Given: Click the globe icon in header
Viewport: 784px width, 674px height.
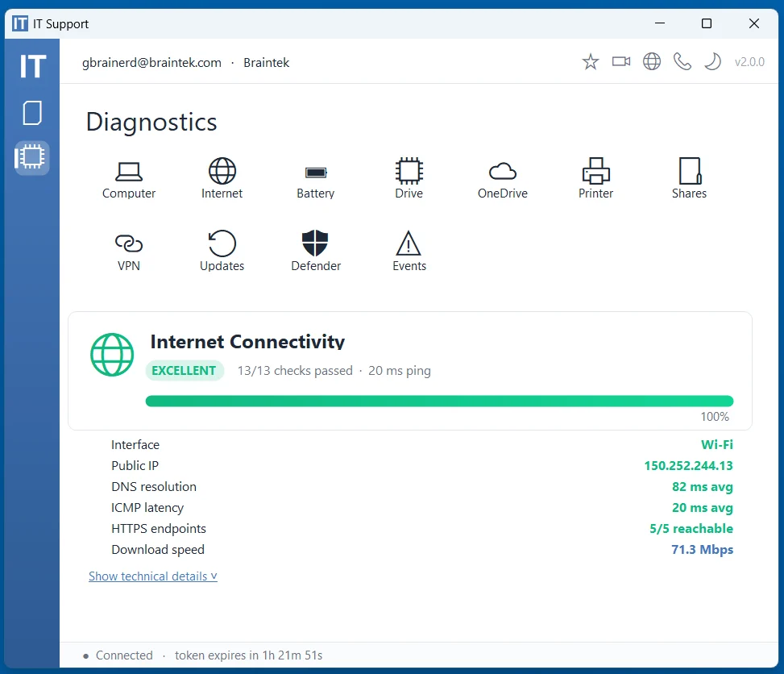Looking at the screenshot, I should [x=652, y=61].
